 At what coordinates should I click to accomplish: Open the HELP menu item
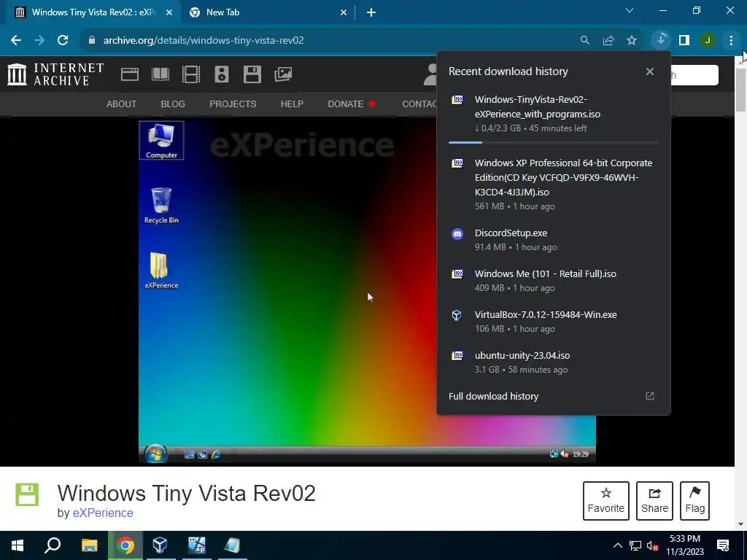pos(292,104)
